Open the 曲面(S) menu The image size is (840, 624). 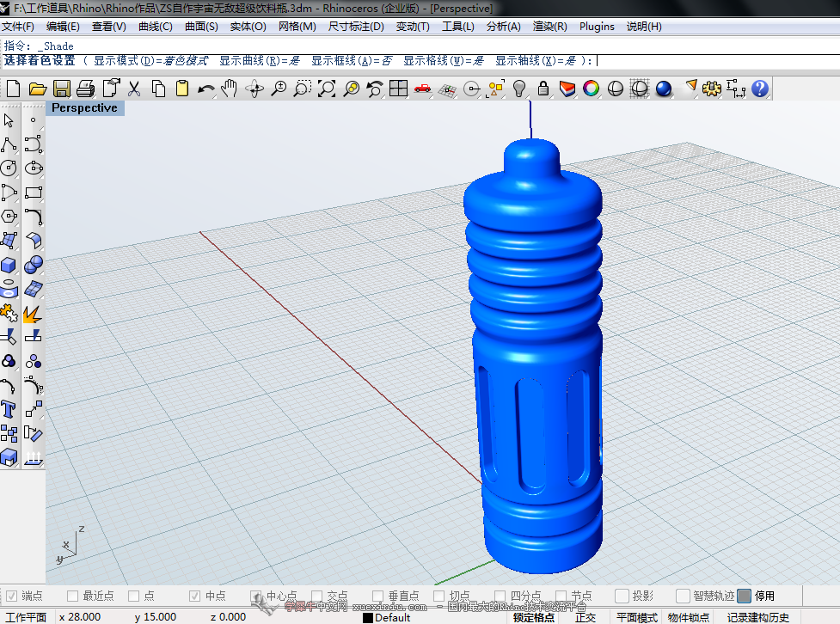[x=201, y=27]
